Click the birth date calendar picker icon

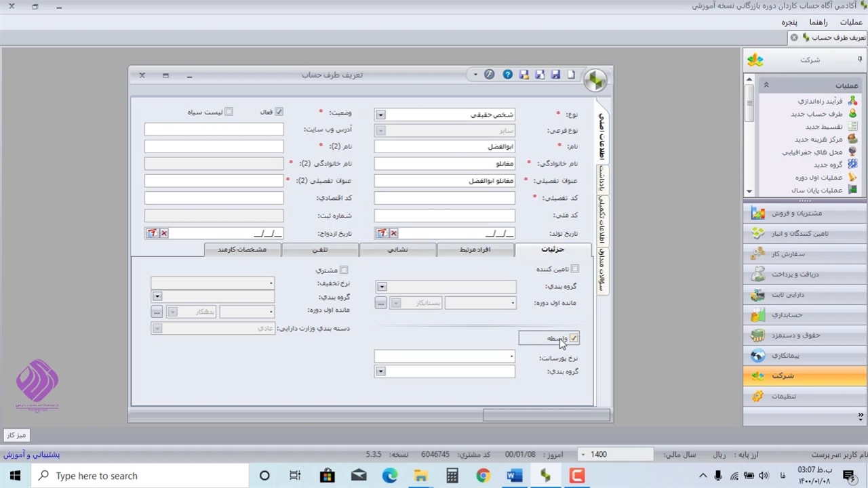tap(382, 233)
